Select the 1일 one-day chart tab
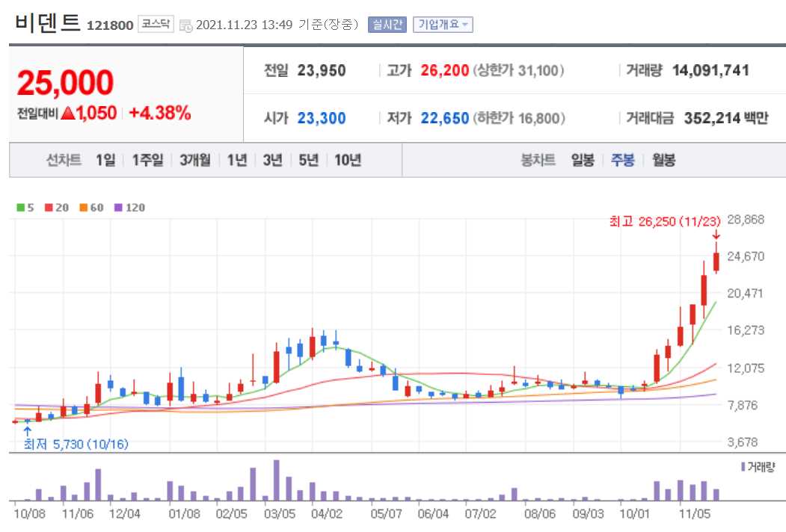Screen dimensions: 786x532 (x=107, y=159)
